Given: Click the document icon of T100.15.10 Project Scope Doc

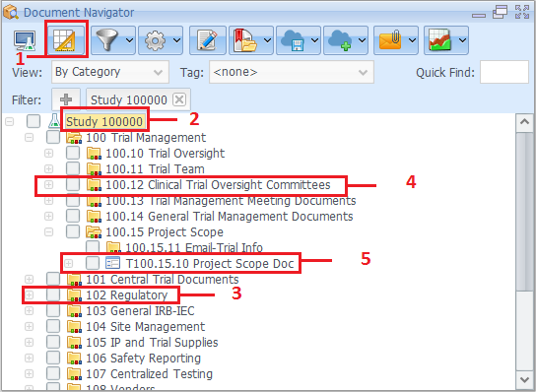Looking at the screenshot, I should point(112,263).
